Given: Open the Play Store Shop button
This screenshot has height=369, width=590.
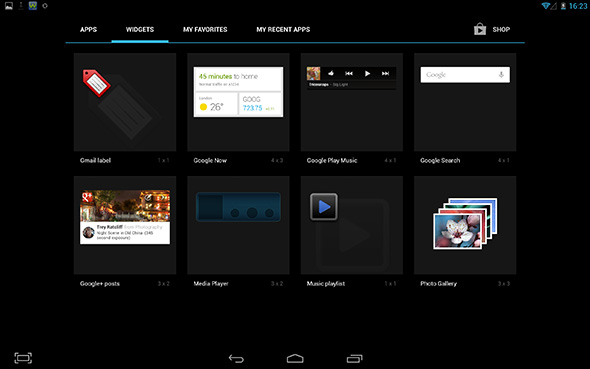Looking at the screenshot, I should tap(492, 29).
